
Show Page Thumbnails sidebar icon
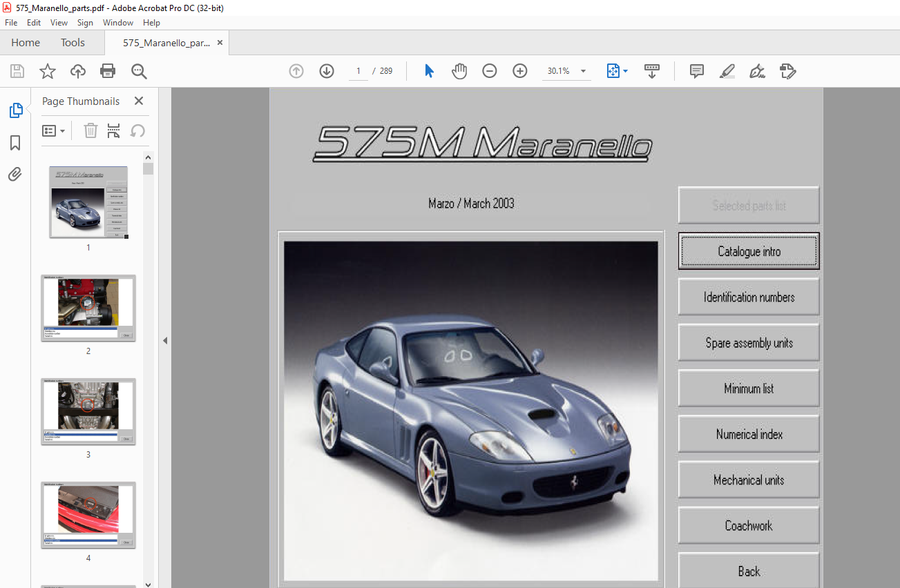tap(15, 110)
